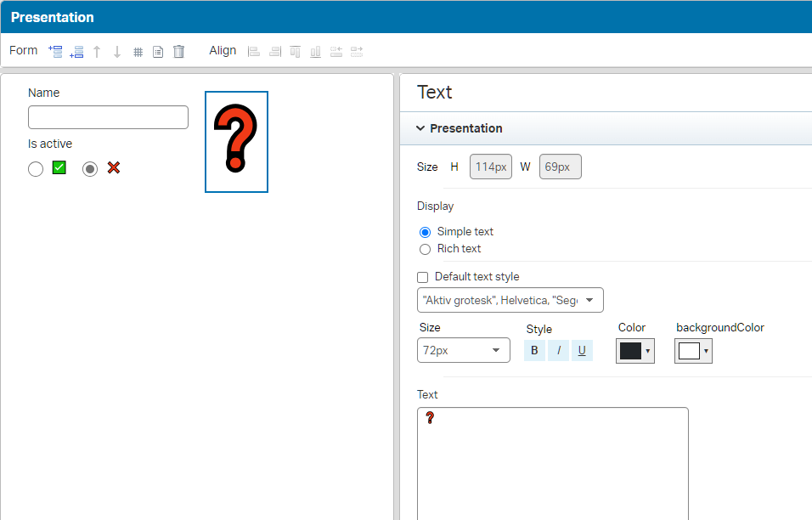This screenshot has width=812, height=520.
Task: Open the text Color swatch picker
Action: (x=634, y=351)
